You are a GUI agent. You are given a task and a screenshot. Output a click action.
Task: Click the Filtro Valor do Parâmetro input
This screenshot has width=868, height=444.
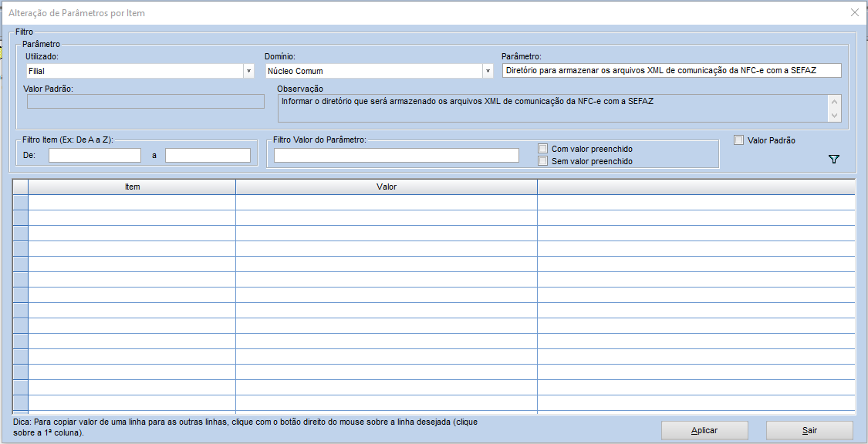[396, 156]
